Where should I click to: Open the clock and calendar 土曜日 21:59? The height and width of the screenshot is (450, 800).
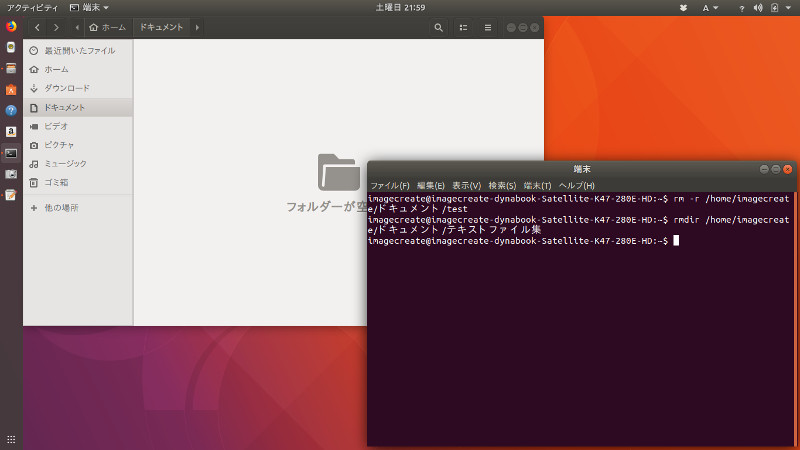[x=401, y=8]
